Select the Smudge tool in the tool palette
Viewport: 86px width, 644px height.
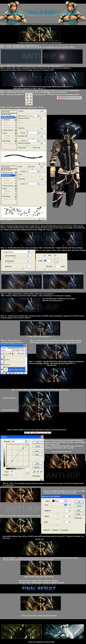pyautogui.click(x=27, y=104)
